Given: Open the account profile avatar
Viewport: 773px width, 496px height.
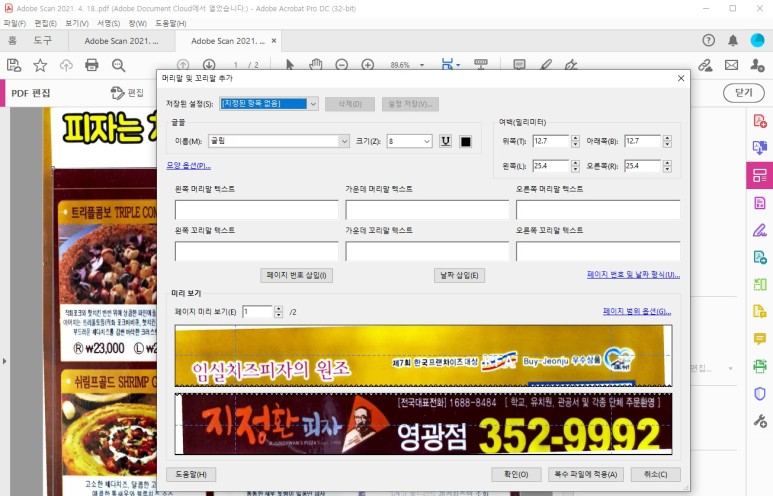Looking at the screenshot, I should pyautogui.click(x=757, y=40).
